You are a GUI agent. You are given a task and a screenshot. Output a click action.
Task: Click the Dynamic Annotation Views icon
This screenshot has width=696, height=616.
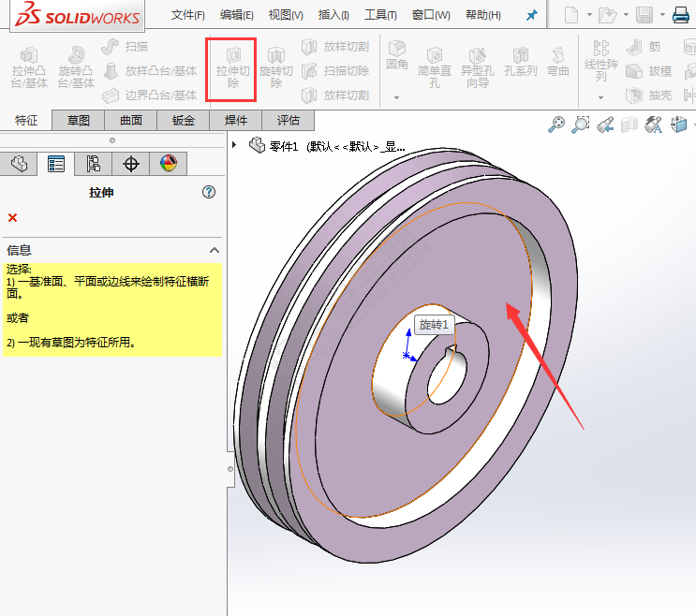(654, 125)
